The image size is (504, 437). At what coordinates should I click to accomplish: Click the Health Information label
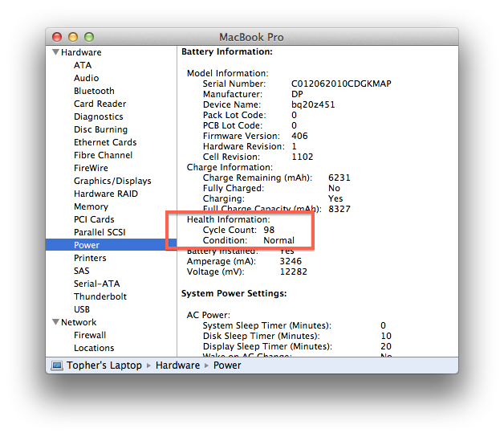229,219
